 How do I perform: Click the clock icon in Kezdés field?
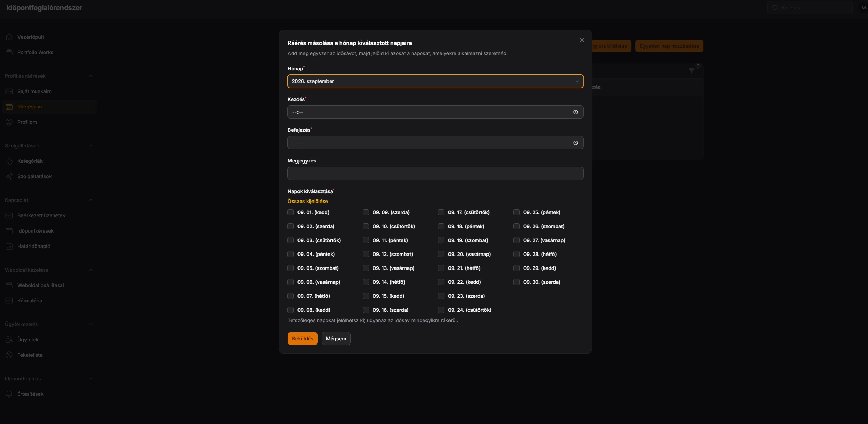[575, 112]
